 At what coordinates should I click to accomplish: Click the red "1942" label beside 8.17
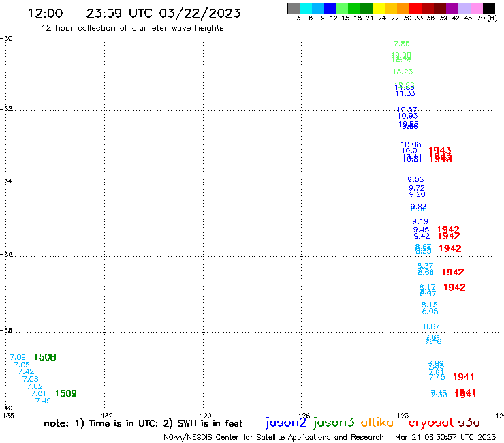[454, 288]
